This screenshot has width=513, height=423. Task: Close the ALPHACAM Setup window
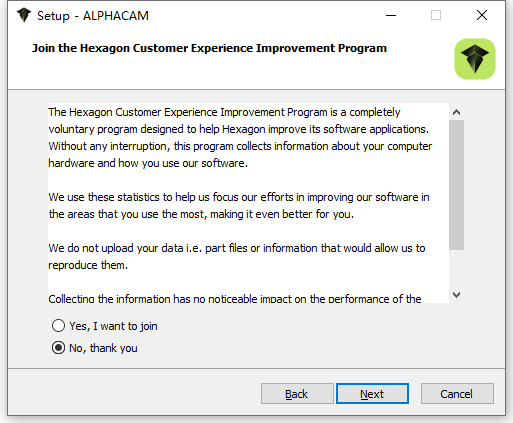[482, 15]
